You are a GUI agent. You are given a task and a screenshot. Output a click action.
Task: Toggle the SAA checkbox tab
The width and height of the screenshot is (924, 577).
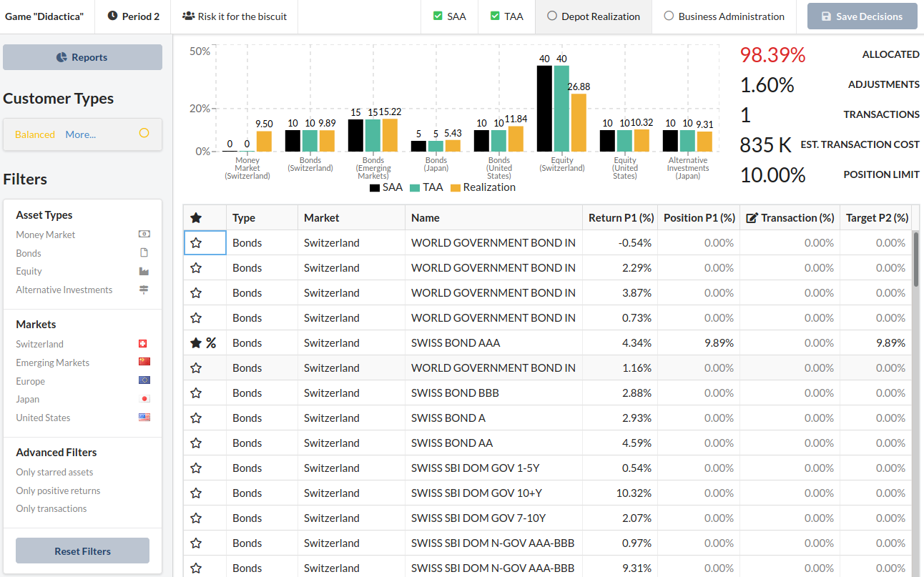tap(449, 16)
